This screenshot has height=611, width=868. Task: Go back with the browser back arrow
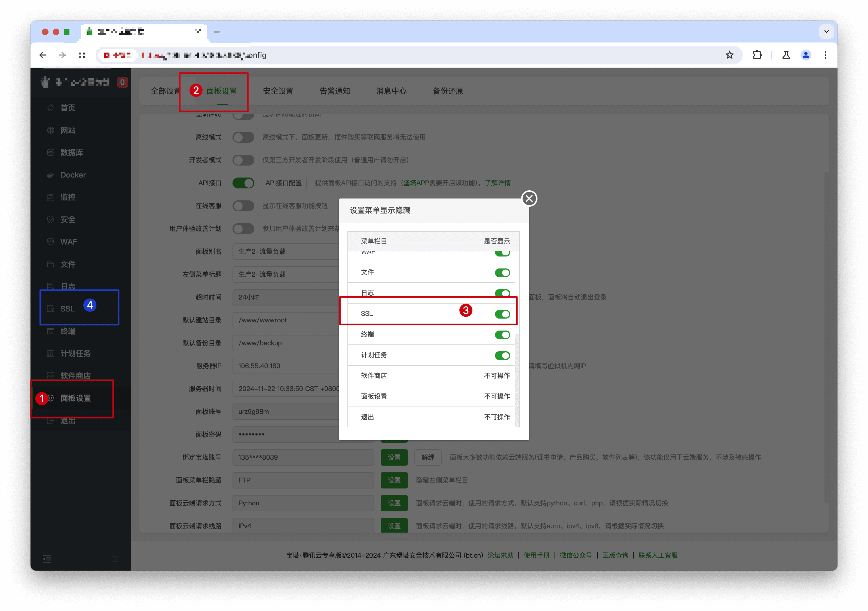click(x=43, y=55)
